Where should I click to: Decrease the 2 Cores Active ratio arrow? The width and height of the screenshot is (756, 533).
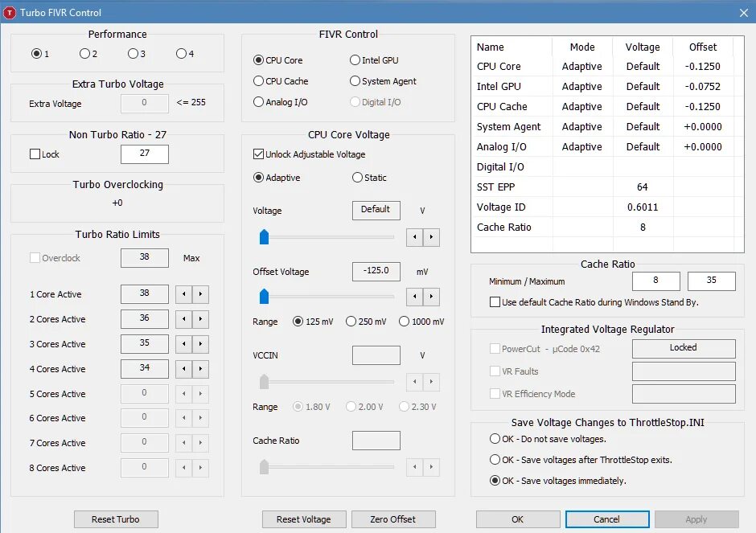(183, 319)
